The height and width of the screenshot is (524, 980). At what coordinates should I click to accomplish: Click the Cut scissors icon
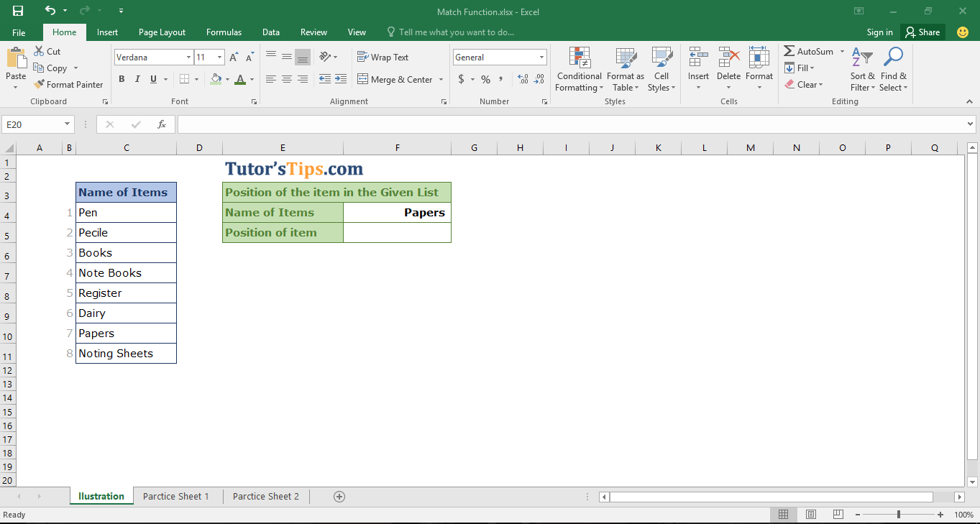click(39, 52)
